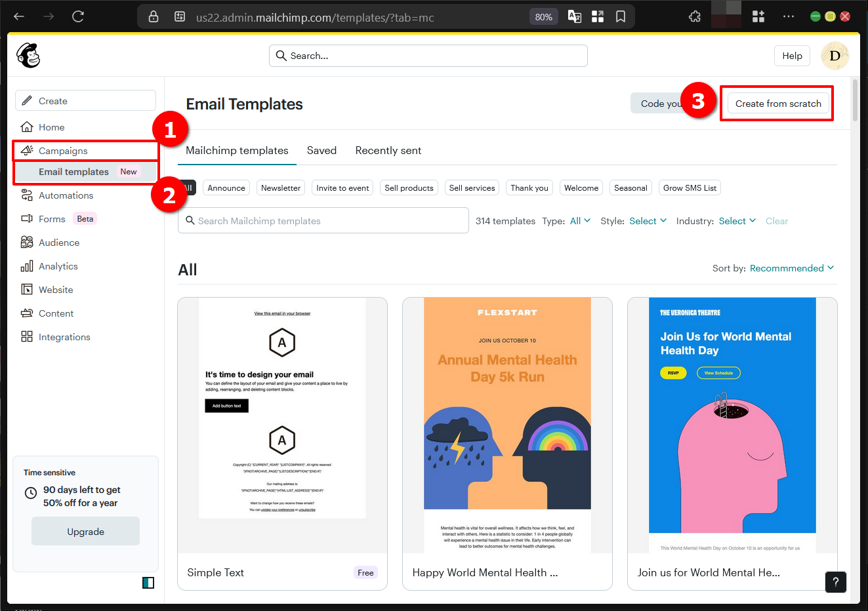Toggle the Seasonal template filter

(x=630, y=187)
